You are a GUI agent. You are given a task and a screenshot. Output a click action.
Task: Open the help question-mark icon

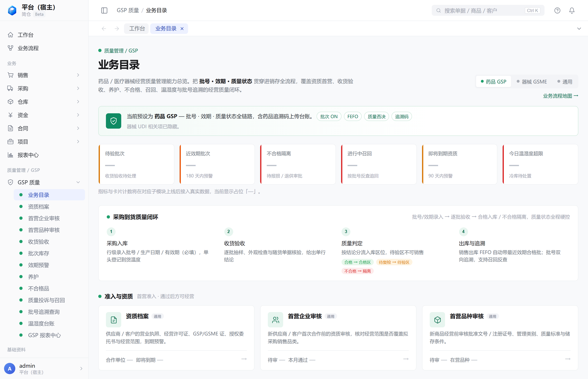coord(557,10)
